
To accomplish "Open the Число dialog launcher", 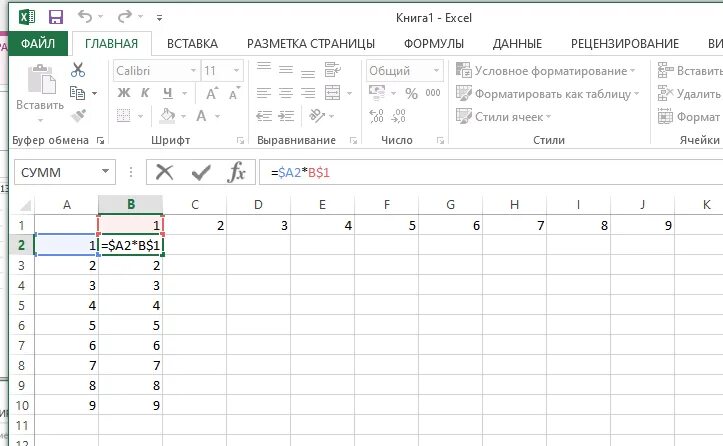I will 440,141.
